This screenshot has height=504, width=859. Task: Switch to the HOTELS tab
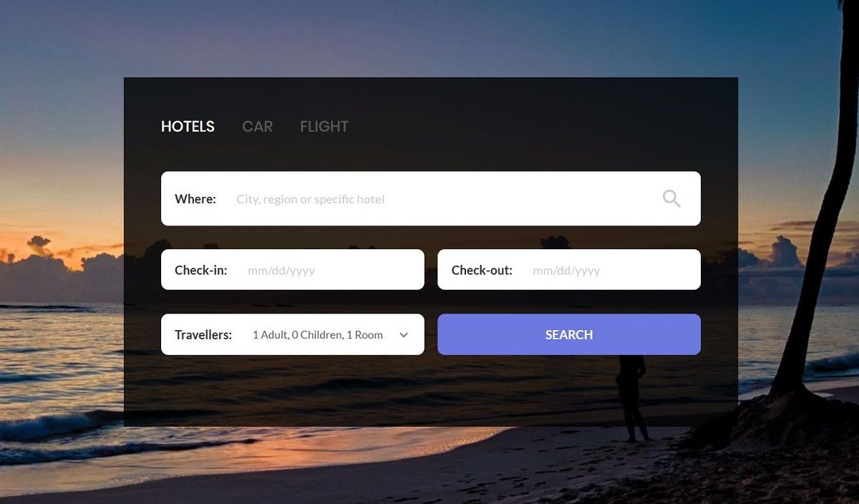pos(188,127)
